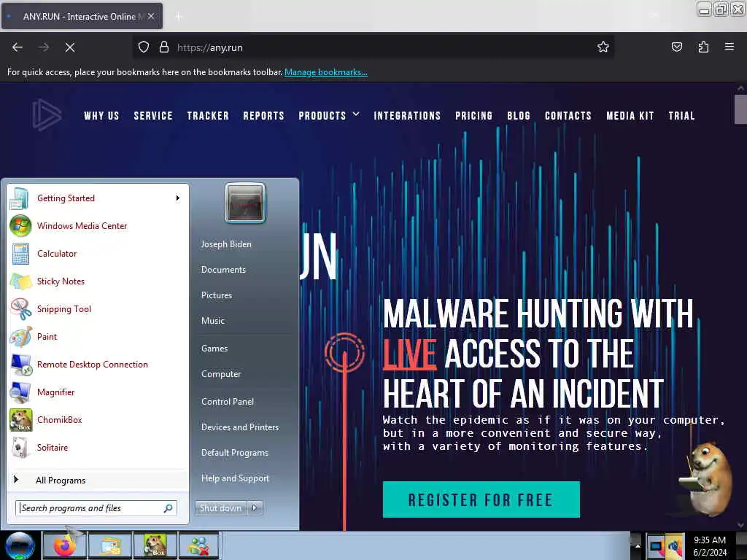This screenshot has height=560, width=747.
Task: Launch the Snipping Tool
Action: pos(98,309)
